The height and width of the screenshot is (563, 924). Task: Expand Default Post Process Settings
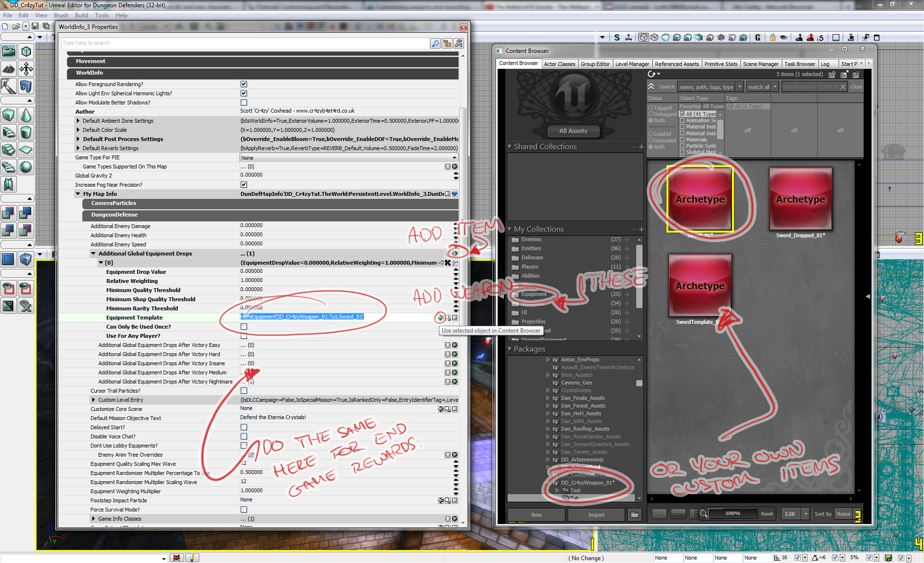pyautogui.click(x=78, y=139)
